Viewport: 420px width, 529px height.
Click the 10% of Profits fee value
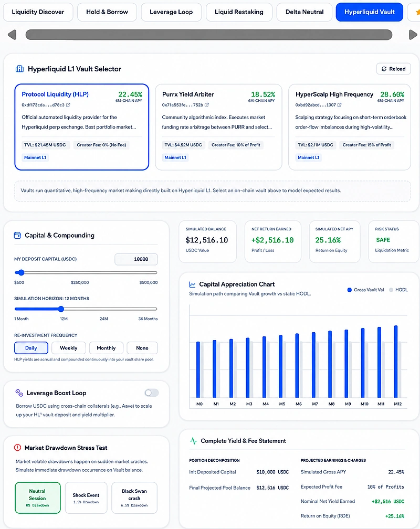click(x=385, y=487)
